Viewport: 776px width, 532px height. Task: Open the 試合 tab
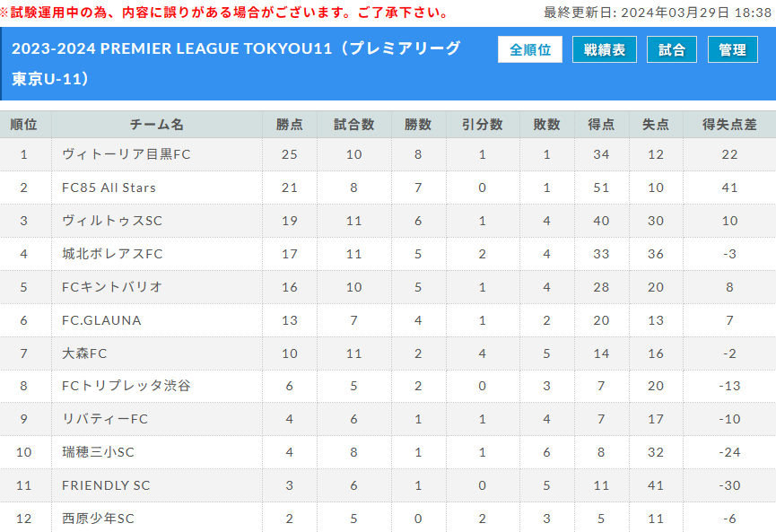[x=672, y=49]
